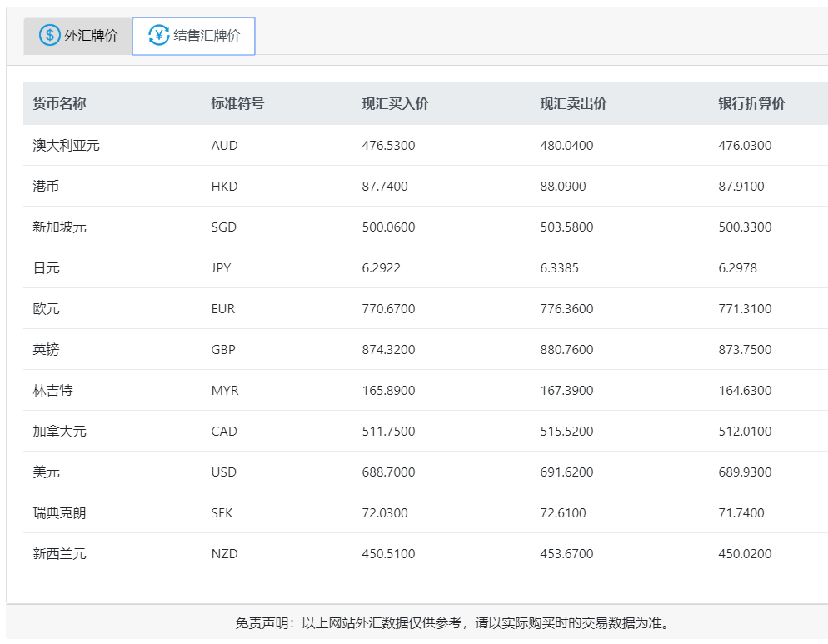Select the 加拿大元 currency row
This screenshot has width=828, height=644.
(x=59, y=432)
